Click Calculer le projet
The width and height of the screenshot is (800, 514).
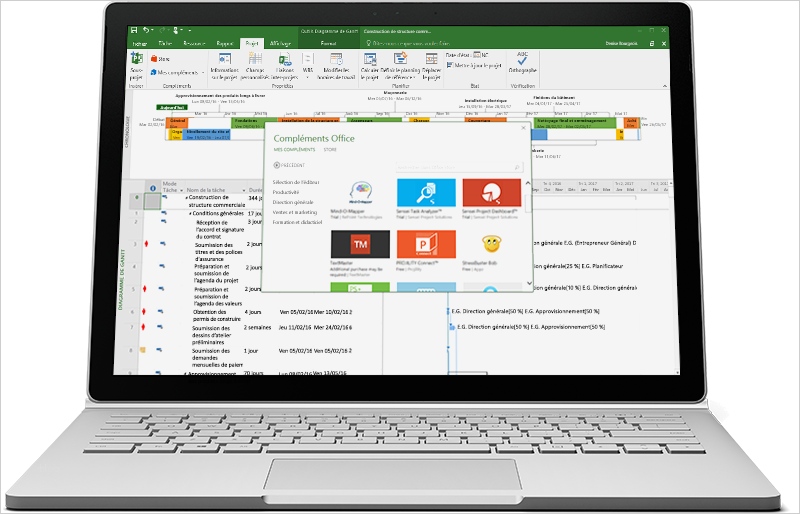pyautogui.click(x=369, y=66)
